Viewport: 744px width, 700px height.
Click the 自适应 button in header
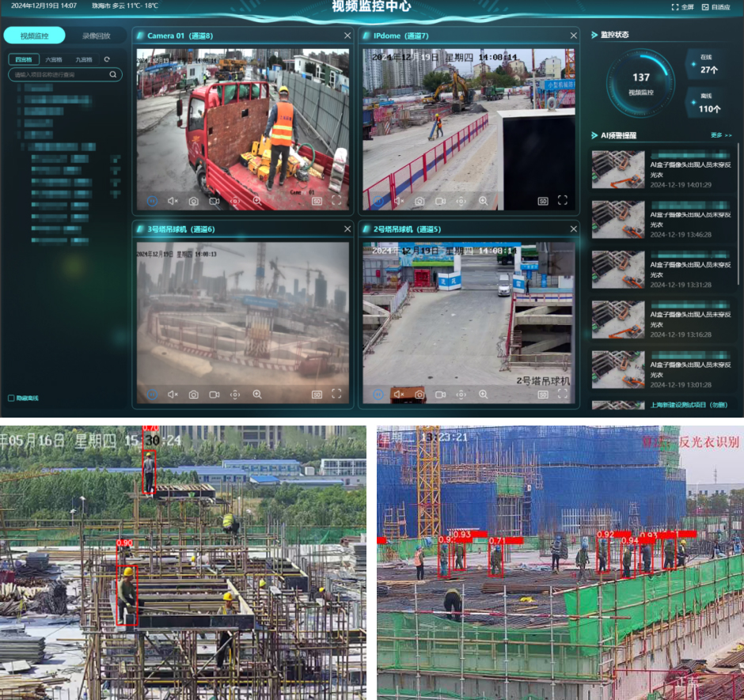click(715, 7)
